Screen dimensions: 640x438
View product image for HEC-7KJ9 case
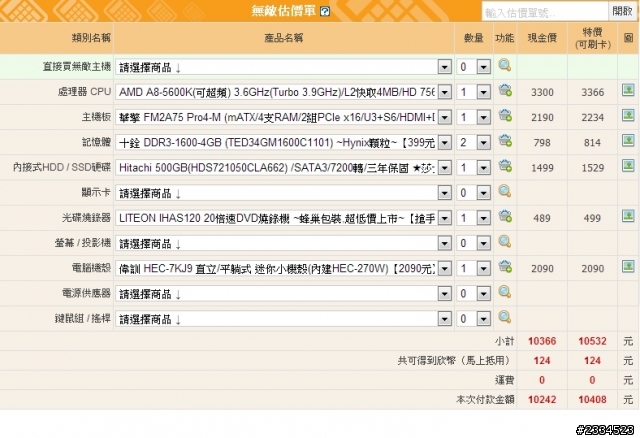coord(628,267)
